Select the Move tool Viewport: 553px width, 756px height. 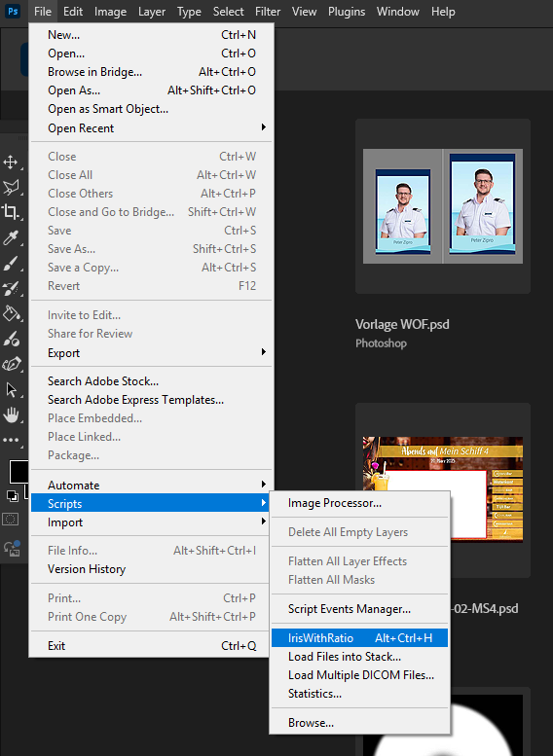[x=11, y=162]
